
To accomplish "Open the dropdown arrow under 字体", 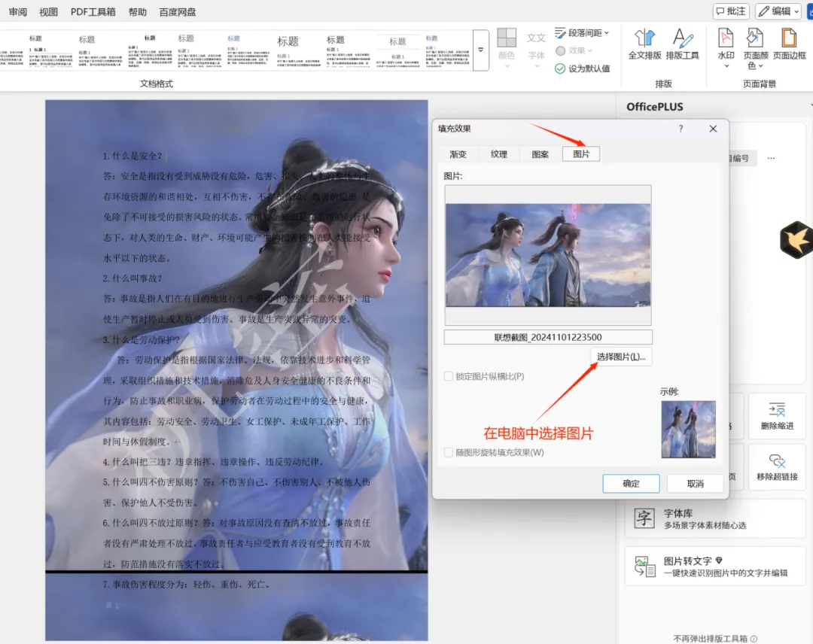I will tap(536, 66).
